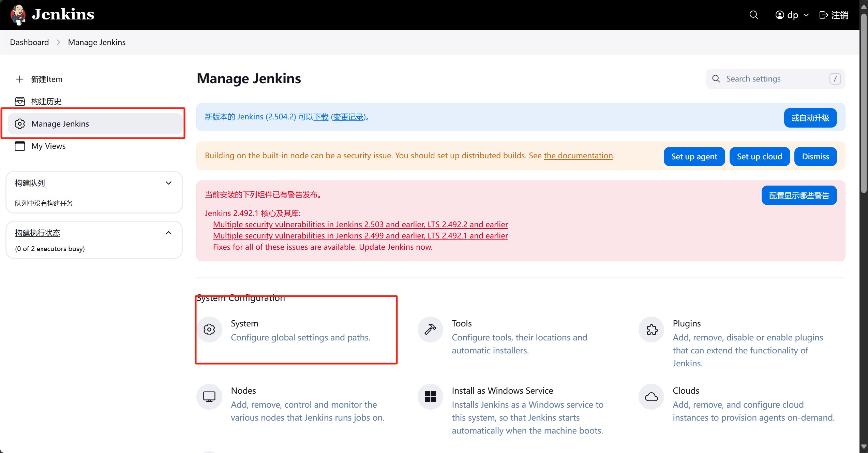Select 构建历史 in the sidebar
868x453 pixels.
pyautogui.click(x=46, y=101)
